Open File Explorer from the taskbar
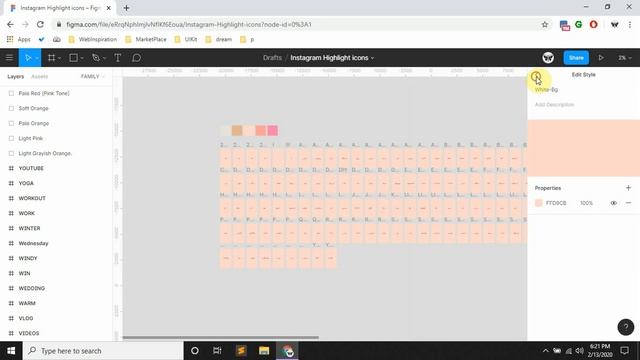 click(x=264, y=351)
